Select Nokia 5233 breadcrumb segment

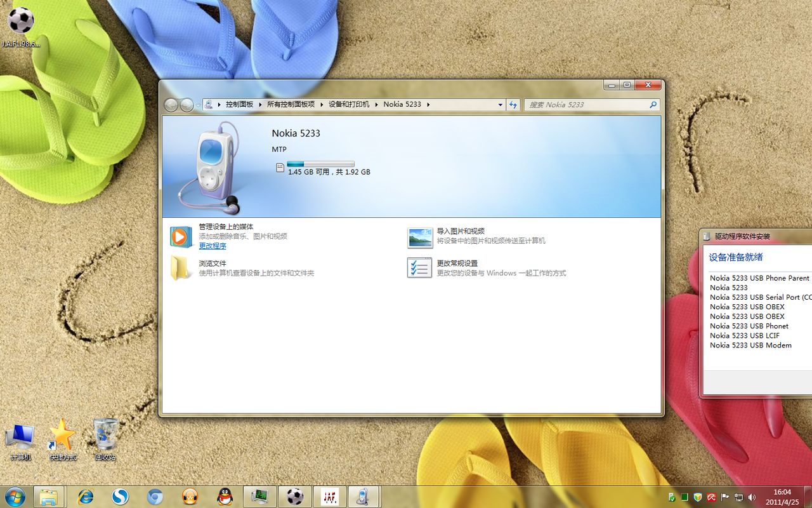[x=402, y=104]
